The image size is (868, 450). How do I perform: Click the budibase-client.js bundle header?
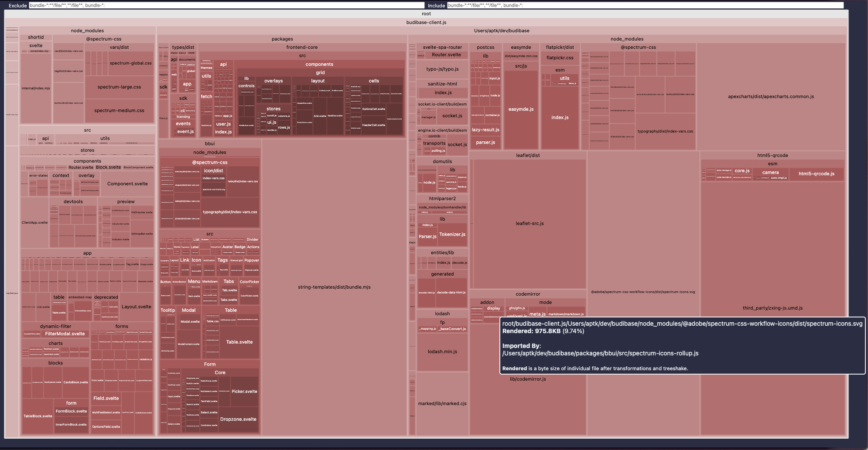(x=425, y=22)
